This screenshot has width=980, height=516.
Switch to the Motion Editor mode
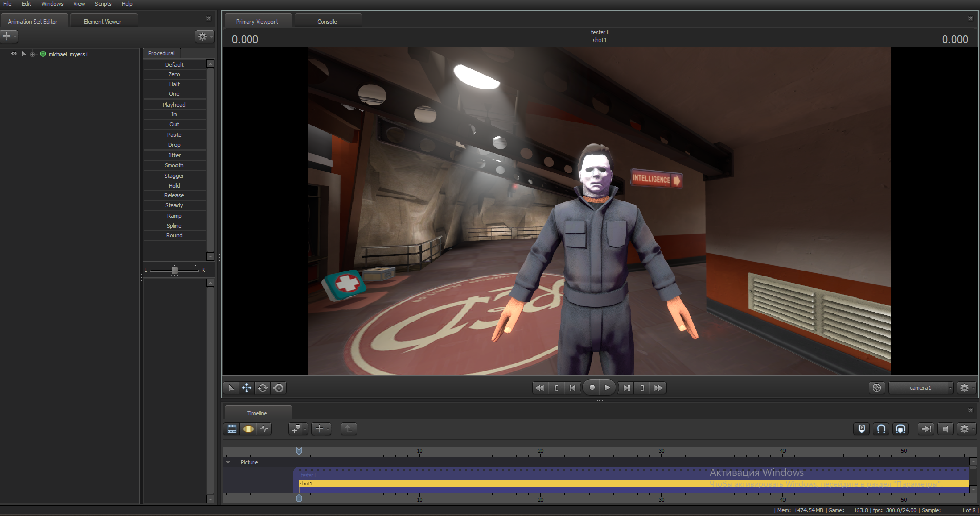point(248,429)
